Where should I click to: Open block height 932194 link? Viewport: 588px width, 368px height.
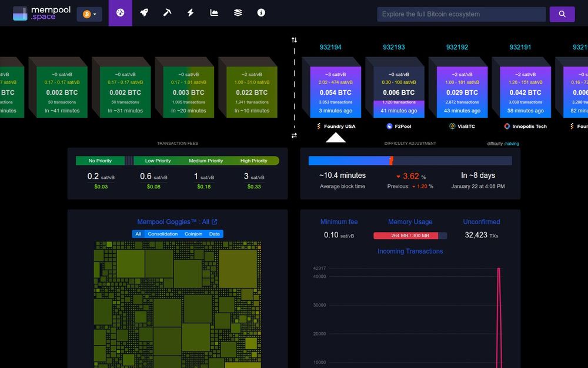point(330,47)
